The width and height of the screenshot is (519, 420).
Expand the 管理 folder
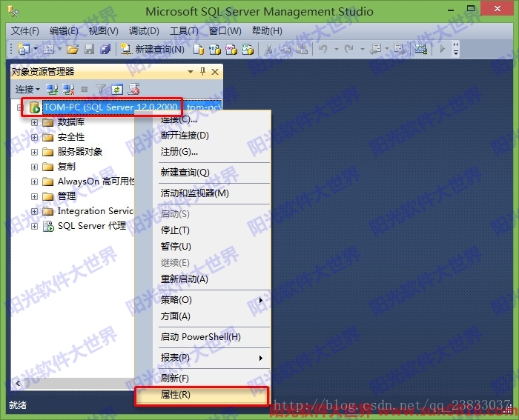pos(34,196)
